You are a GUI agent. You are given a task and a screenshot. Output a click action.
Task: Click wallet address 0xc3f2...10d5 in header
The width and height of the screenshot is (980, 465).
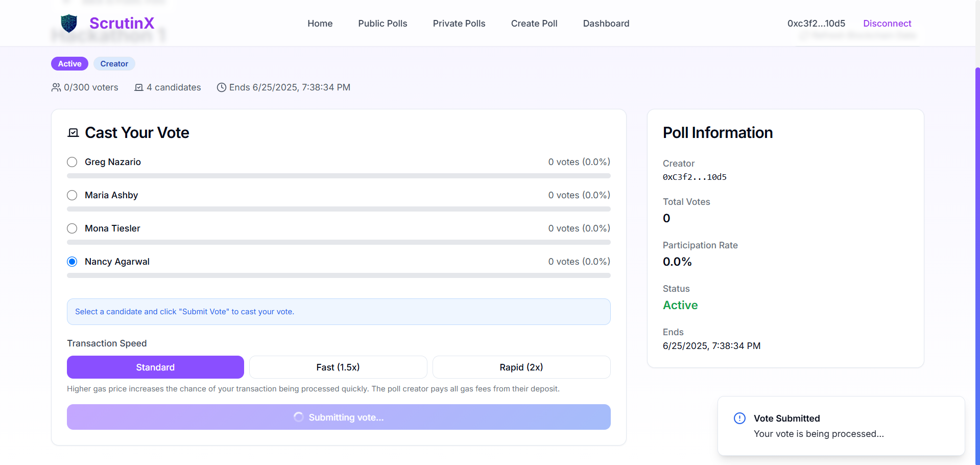pos(816,24)
